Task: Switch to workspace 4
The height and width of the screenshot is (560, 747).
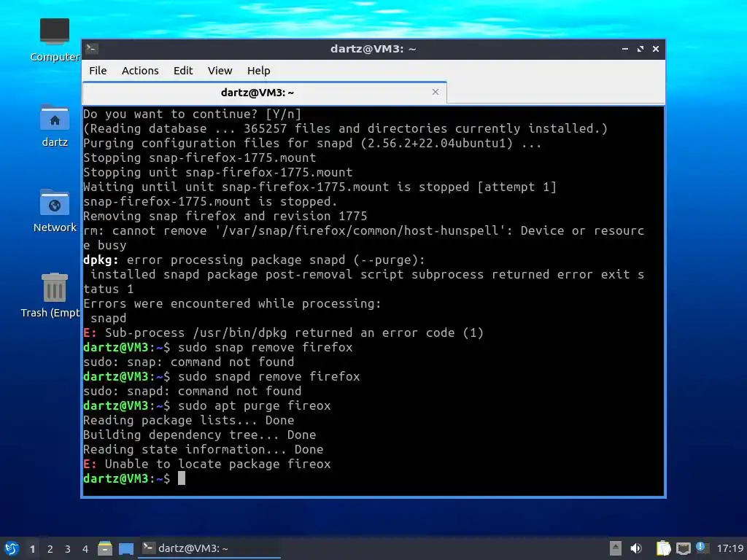Action: [85, 549]
